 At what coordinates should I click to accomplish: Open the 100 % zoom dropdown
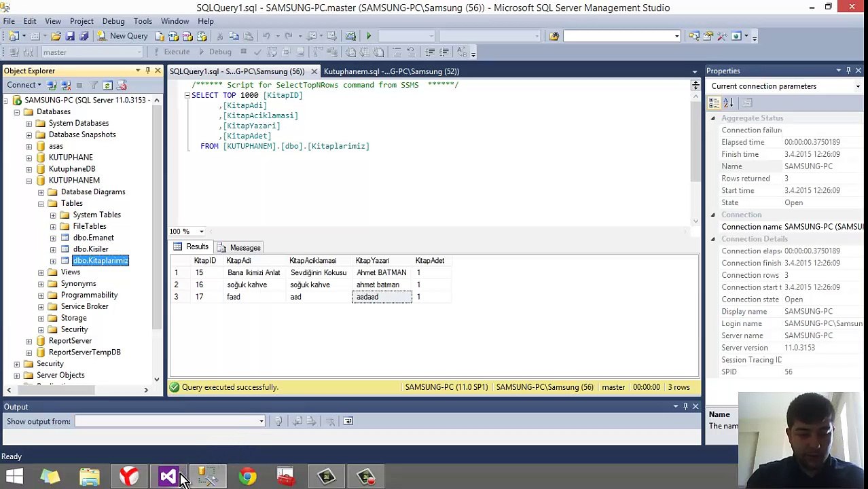pos(201,232)
